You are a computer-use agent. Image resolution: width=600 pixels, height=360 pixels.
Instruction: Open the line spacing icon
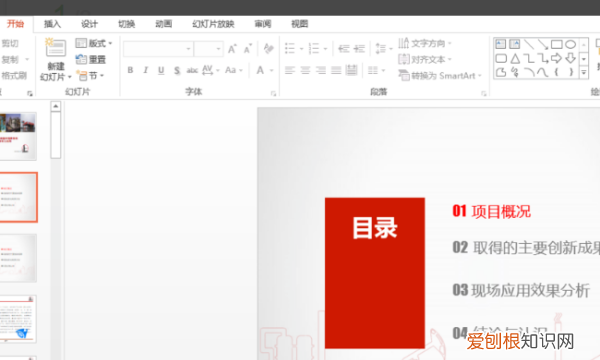381,49
